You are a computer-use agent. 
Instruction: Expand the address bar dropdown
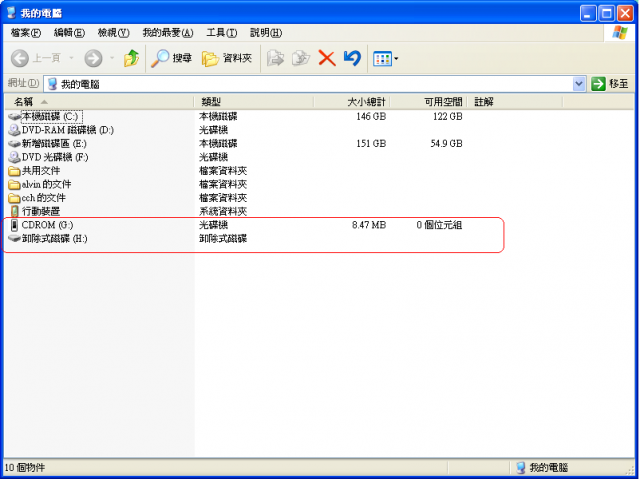578,84
